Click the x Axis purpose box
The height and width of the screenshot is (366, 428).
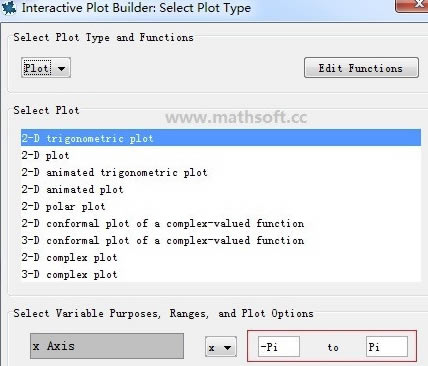pyautogui.click(x=107, y=346)
